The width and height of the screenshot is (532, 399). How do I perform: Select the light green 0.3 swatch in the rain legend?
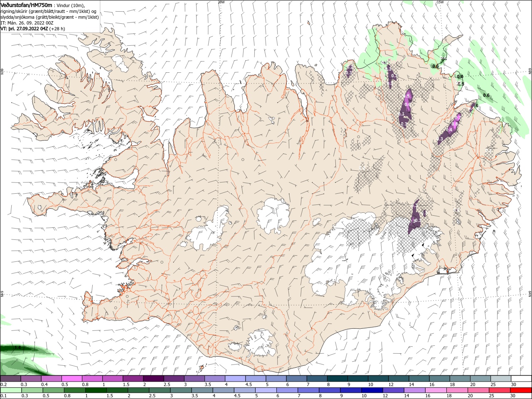point(32,390)
